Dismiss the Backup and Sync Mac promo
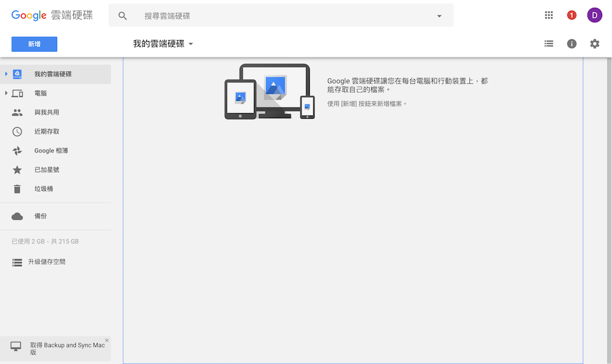Image resolution: width=612 pixels, height=364 pixels. point(106,340)
